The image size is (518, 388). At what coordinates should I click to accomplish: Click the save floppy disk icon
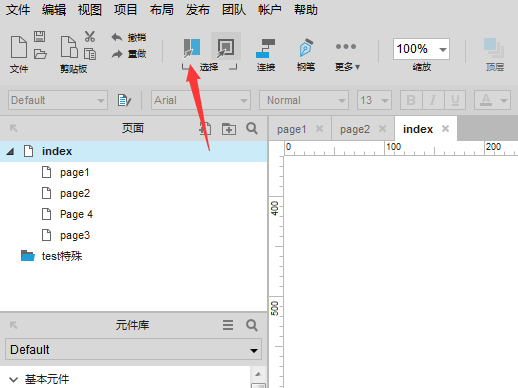[x=40, y=36]
